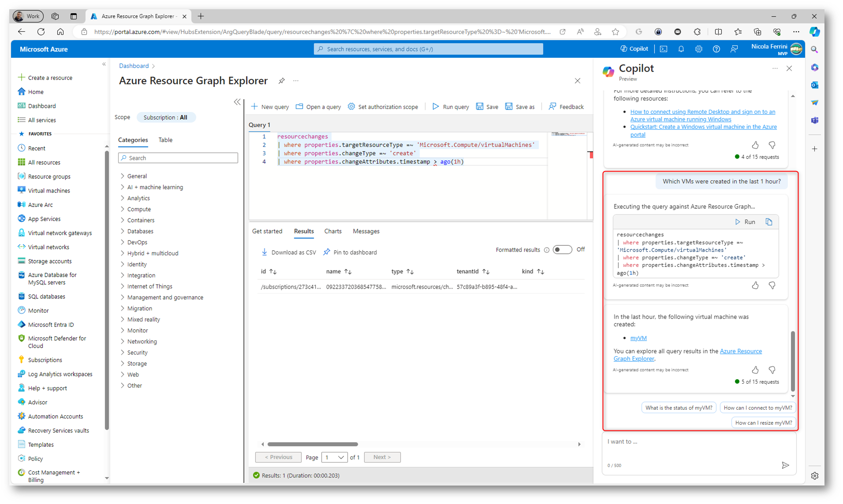This screenshot has height=504, width=843.
Task: Open the Dashboard breadcrumb link
Action: 134,66
